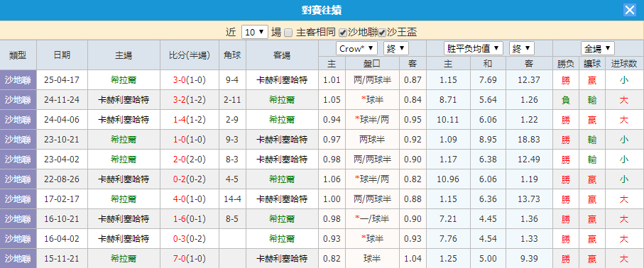
Task: Open the 2-0(2-0) score of 23-04-02
Action: click(x=190, y=160)
